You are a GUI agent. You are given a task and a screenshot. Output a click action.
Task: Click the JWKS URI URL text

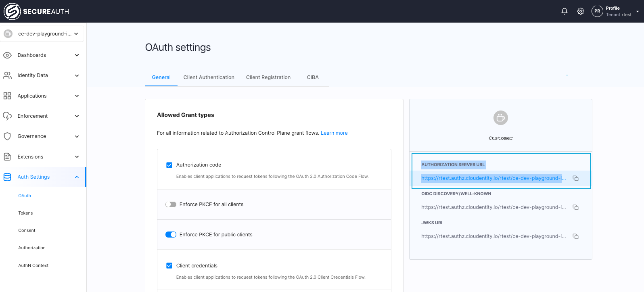tap(493, 236)
